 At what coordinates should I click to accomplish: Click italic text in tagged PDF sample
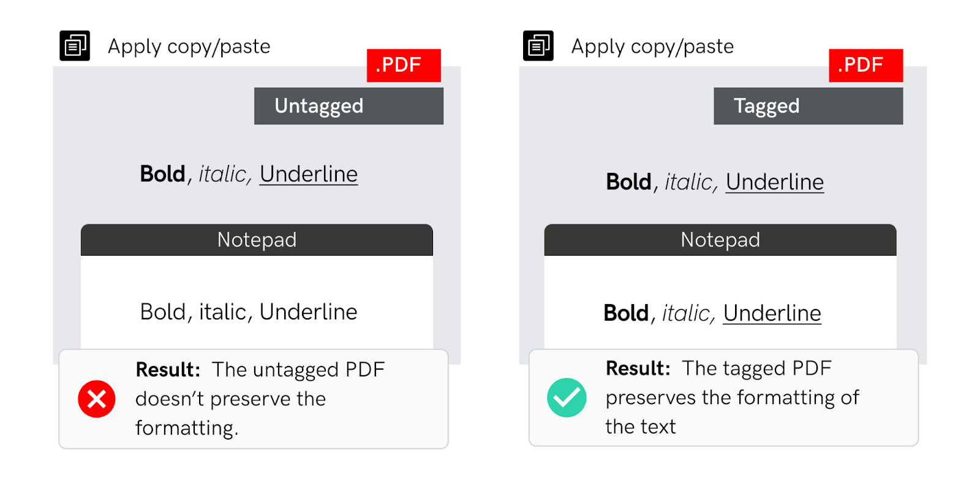click(690, 183)
